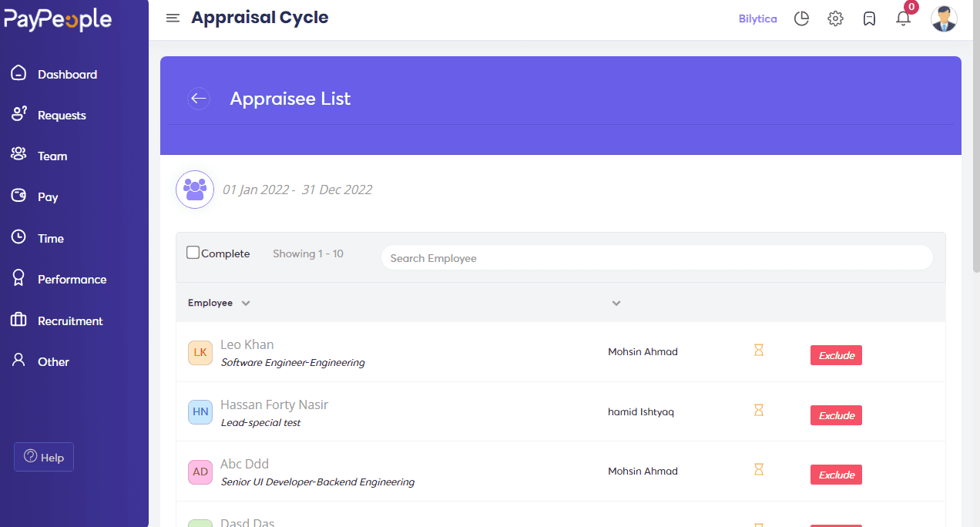Click Software Engineer-Engineering designation
Screen dimensions: 980x527
pyautogui.click(x=293, y=362)
